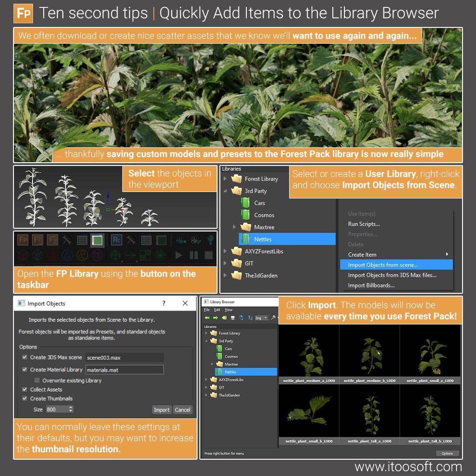Expand Forest Library in the large Libraries tree

pyautogui.click(x=225, y=178)
